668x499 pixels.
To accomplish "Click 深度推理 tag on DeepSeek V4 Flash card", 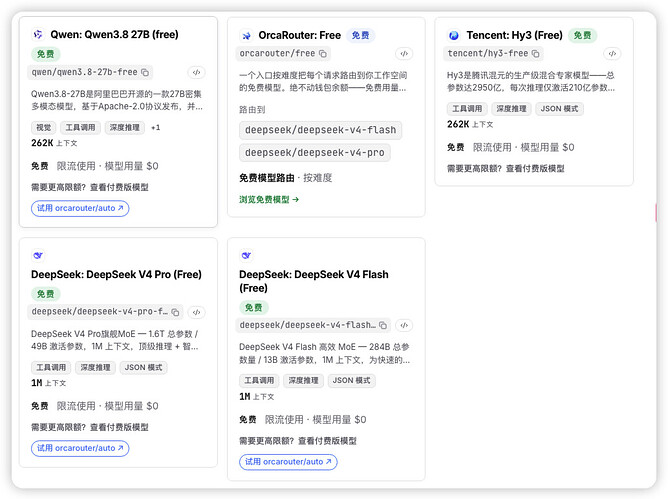I will (x=303, y=381).
